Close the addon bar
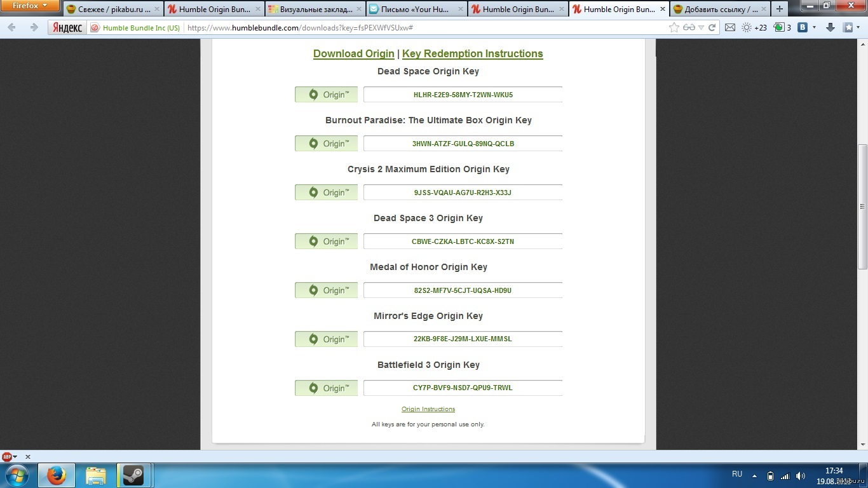 [28, 456]
